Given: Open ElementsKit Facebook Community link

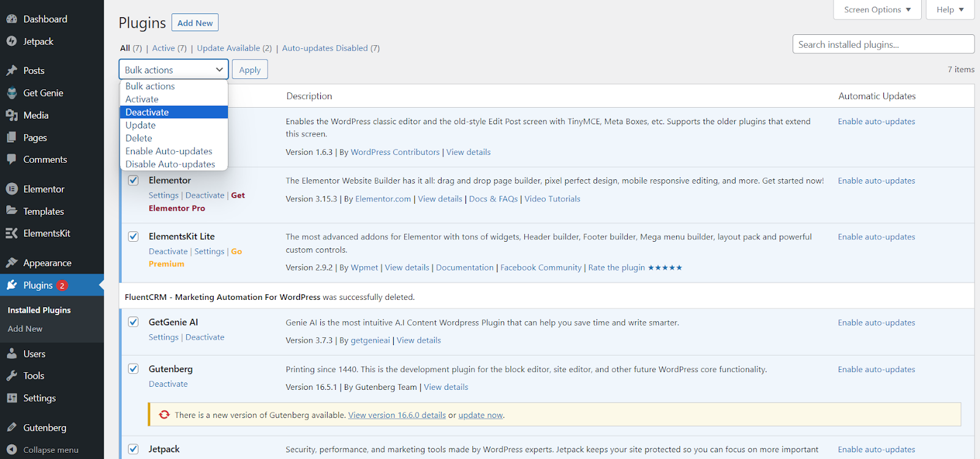Looking at the screenshot, I should 541,267.
